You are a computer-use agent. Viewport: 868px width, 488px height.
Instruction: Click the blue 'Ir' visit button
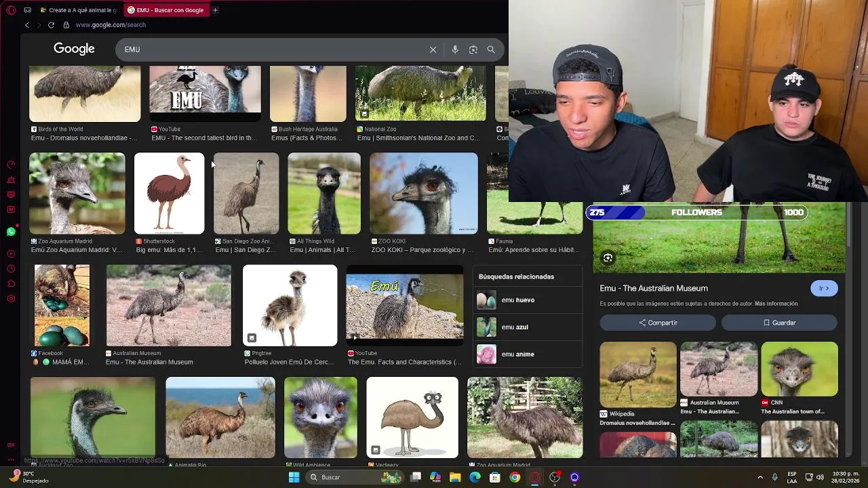click(824, 288)
